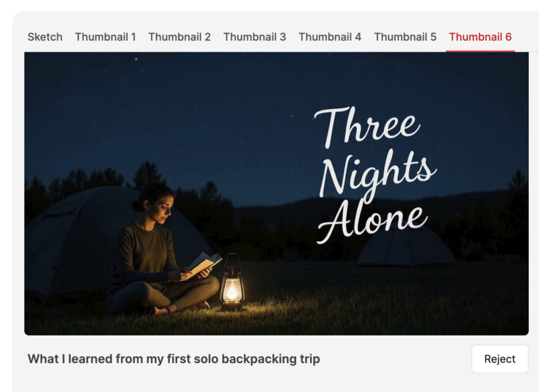Image resolution: width=539 pixels, height=392 pixels.
Task: Switch to the Sketch tab
Action: [x=45, y=37]
